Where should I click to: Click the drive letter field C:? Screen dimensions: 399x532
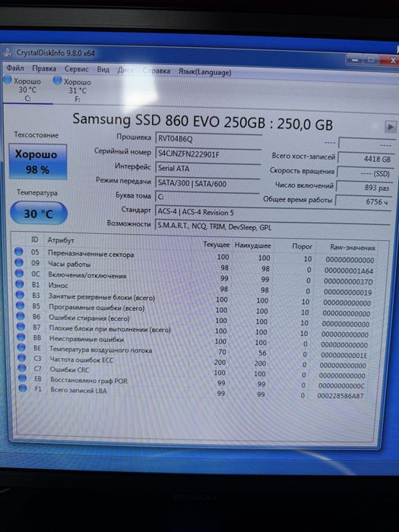[x=207, y=197]
